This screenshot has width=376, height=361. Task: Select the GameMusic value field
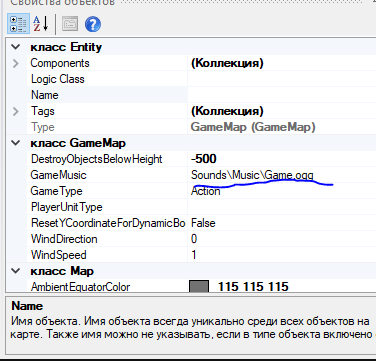(282, 175)
